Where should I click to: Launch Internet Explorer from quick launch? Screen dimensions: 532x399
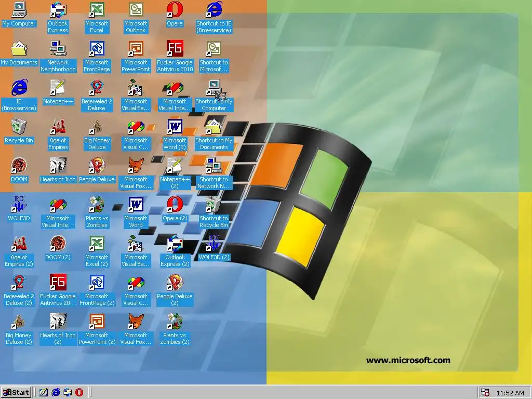tap(56, 393)
